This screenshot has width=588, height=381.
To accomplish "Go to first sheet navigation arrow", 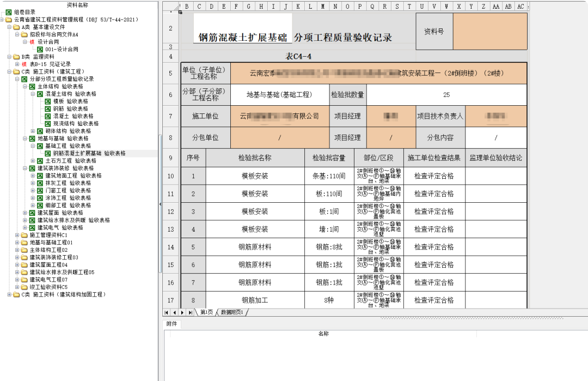I will (167, 312).
